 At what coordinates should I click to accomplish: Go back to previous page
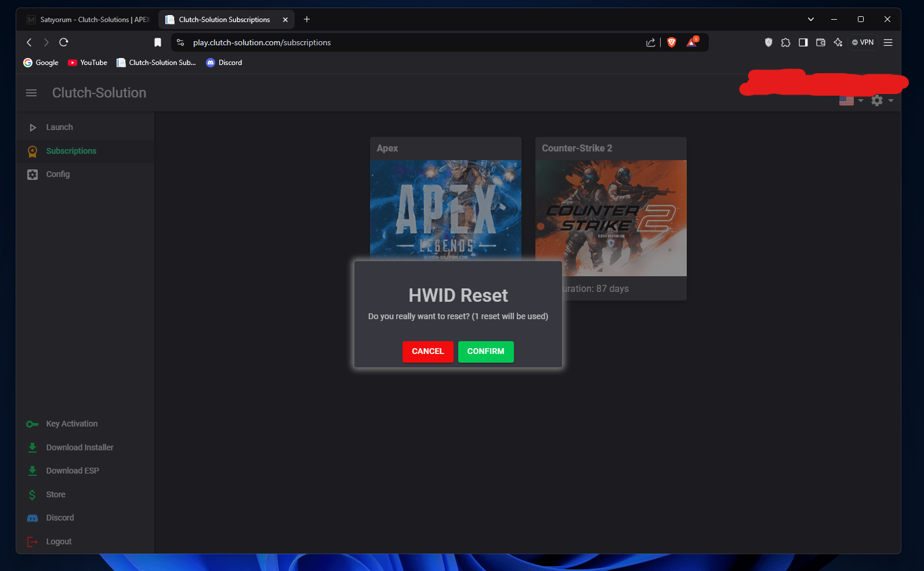pos(29,42)
